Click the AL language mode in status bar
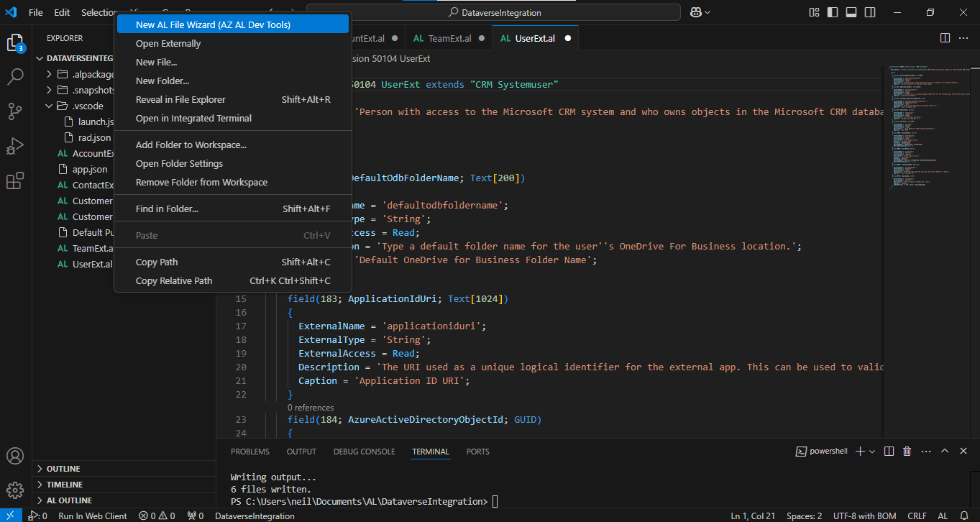980x522 pixels. tap(943, 516)
